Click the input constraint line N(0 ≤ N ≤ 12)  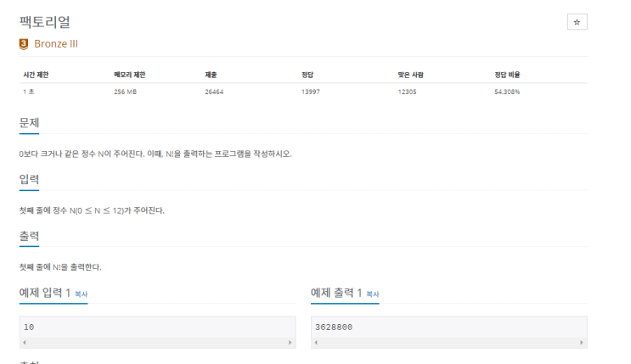[x=92, y=210]
